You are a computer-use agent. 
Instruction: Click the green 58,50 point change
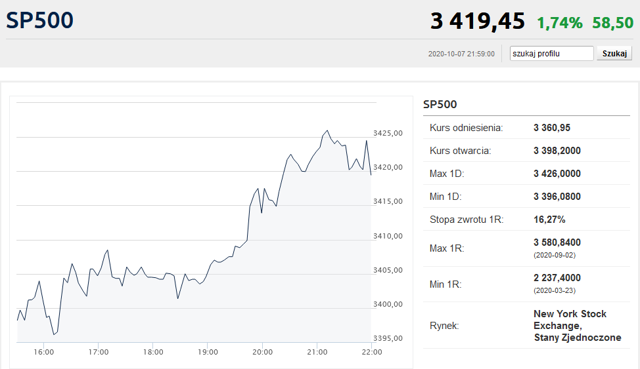point(613,23)
